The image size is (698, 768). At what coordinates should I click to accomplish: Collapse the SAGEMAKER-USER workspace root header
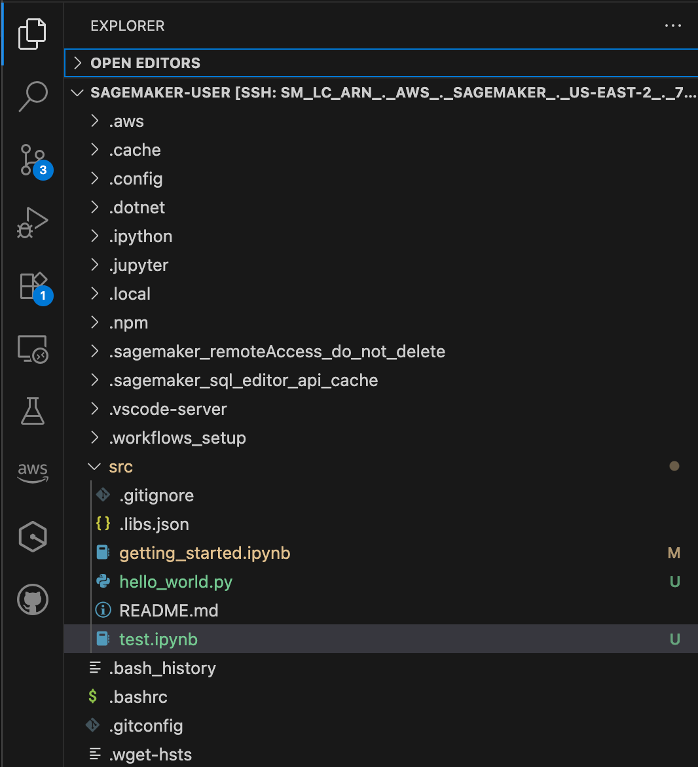click(x=380, y=92)
